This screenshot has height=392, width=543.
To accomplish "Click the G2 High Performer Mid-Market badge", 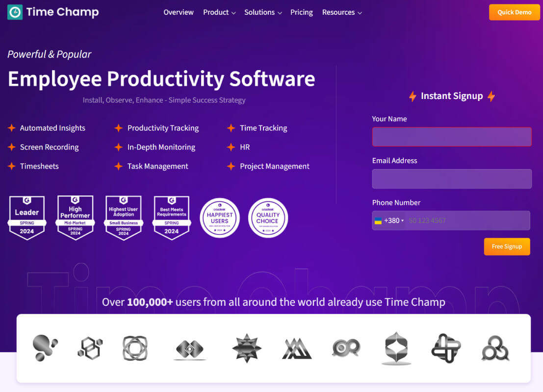I will point(75,218).
